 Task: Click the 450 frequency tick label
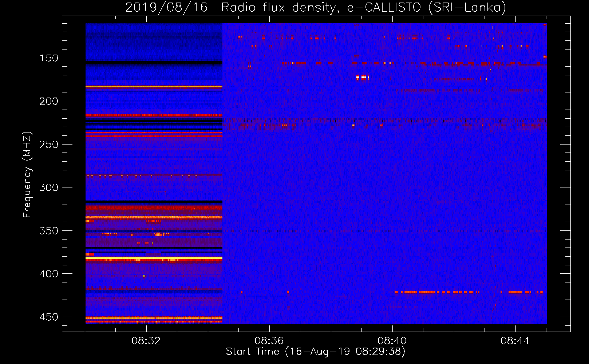pos(49,317)
